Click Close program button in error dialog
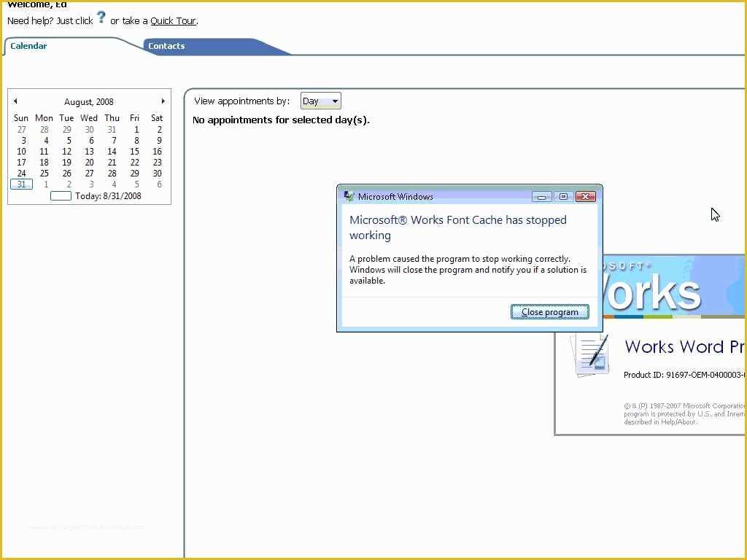Viewport: 747px width, 560px height. [550, 312]
